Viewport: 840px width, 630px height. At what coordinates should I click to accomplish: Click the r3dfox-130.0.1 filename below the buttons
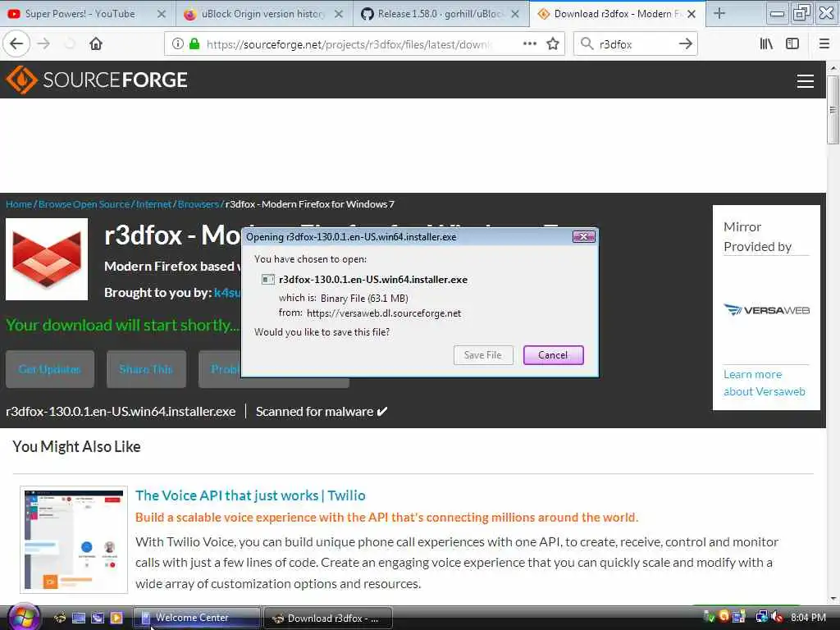(121, 412)
